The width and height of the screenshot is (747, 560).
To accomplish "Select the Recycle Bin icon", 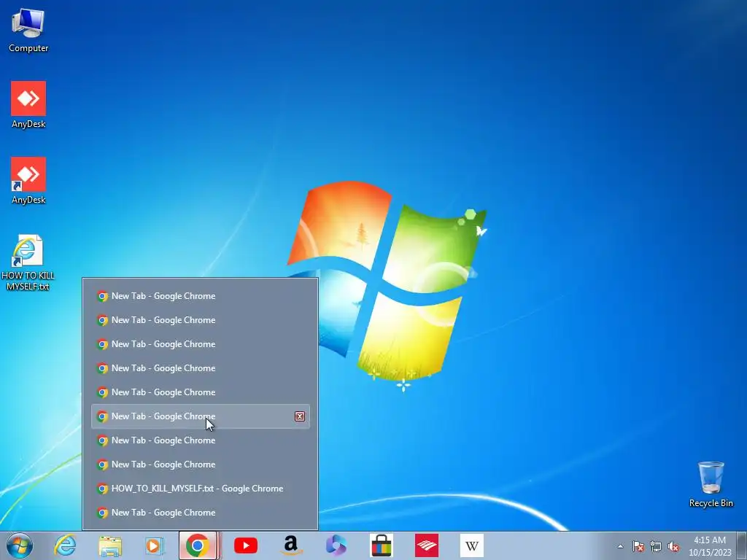I will (711, 484).
